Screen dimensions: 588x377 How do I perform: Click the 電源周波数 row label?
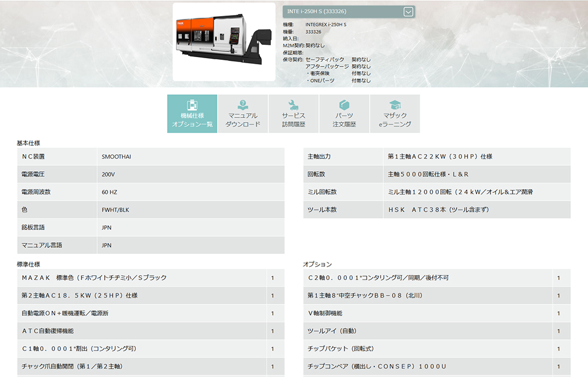click(36, 192)
